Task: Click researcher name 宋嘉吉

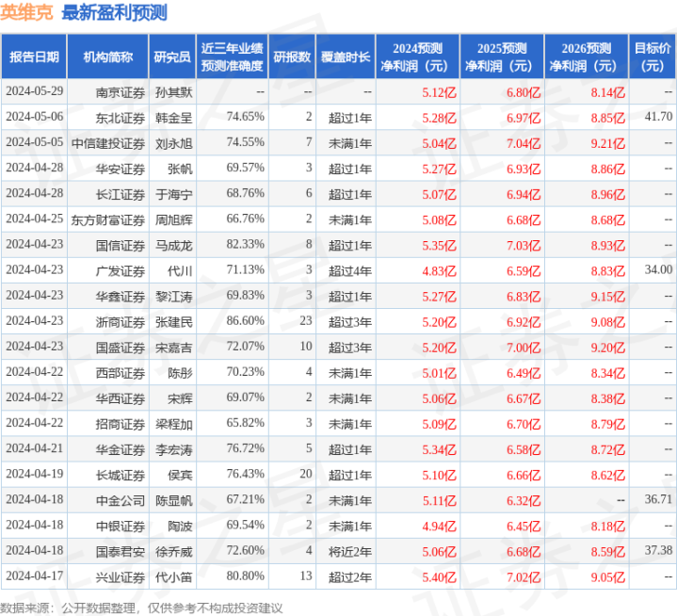Action: point(174,347)
